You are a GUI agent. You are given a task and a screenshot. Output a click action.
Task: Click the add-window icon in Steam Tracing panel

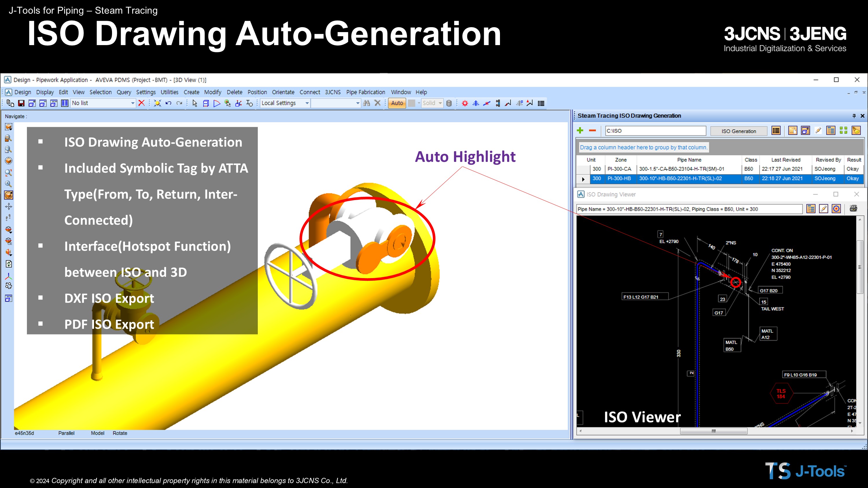[806, 131]
